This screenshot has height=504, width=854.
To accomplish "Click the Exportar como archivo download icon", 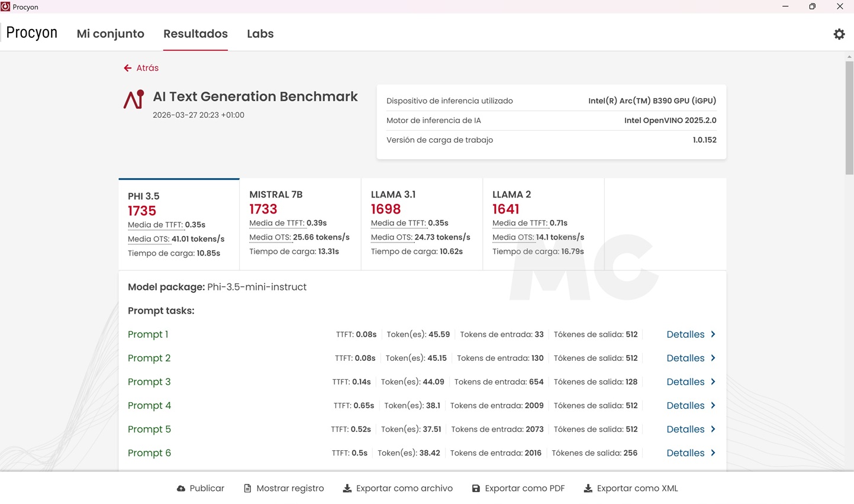I will click(347, 489).
